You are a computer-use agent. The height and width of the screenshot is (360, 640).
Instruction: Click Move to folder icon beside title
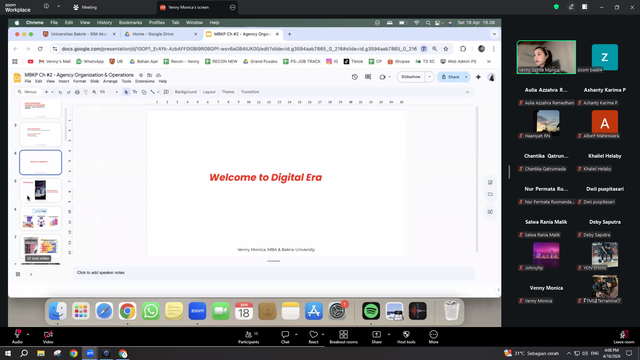(149, 75)
